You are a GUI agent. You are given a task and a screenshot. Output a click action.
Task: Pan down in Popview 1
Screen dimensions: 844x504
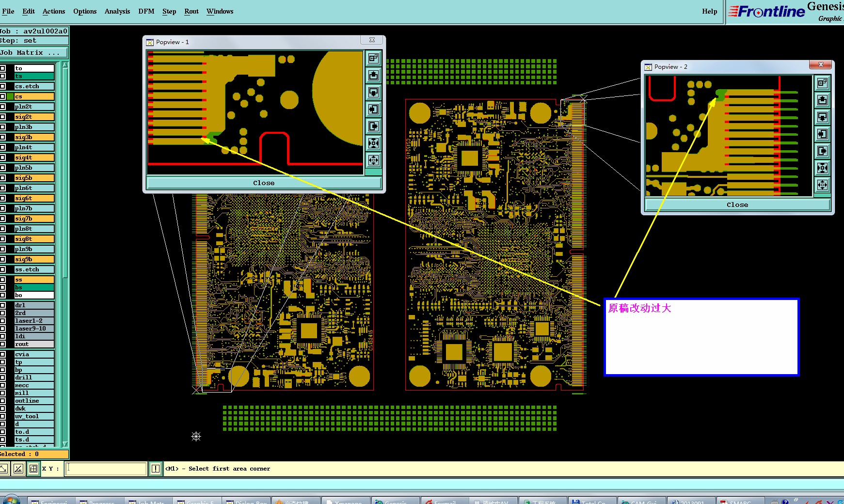373,92
